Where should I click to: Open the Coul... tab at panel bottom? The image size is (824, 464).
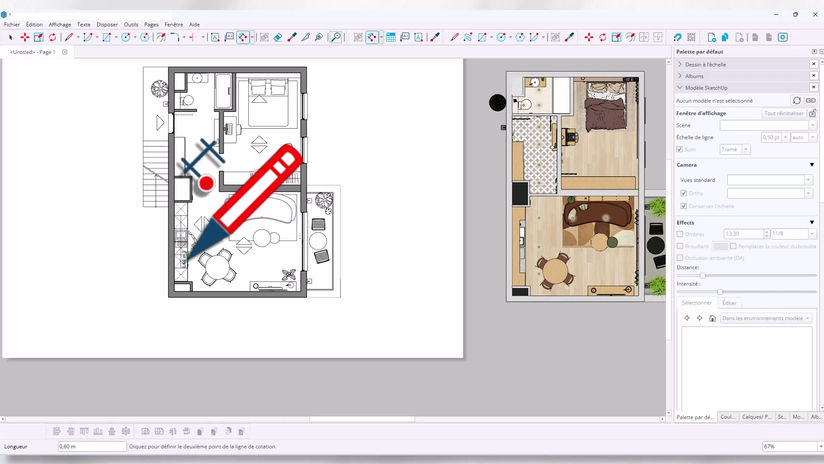point(728,417)
